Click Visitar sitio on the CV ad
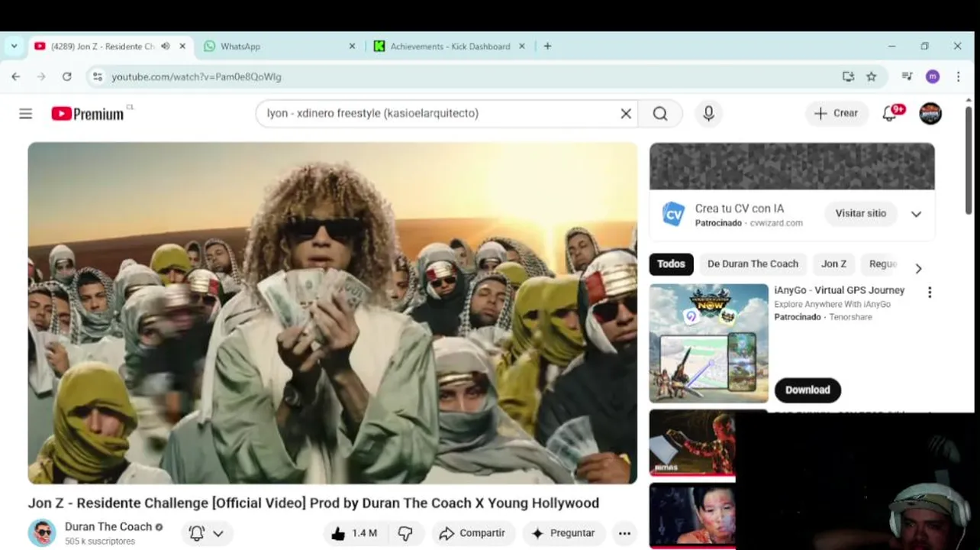 (860, 214)
